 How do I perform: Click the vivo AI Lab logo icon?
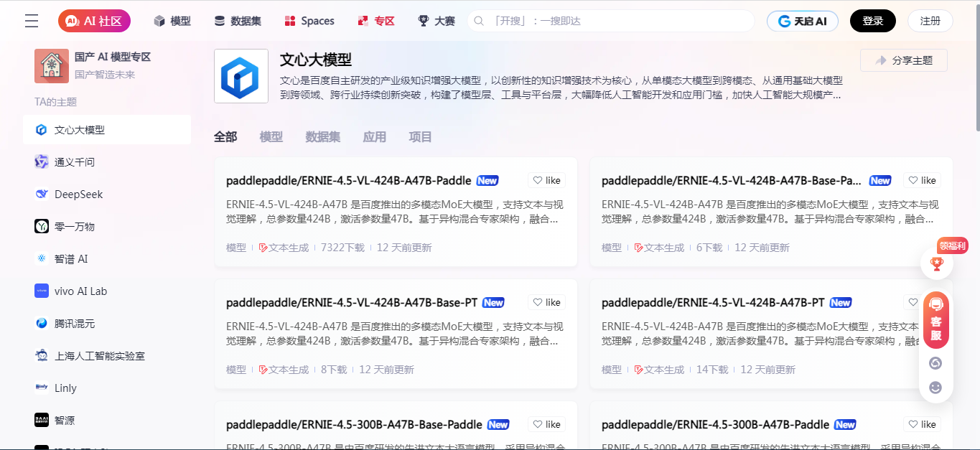point(42,291)
